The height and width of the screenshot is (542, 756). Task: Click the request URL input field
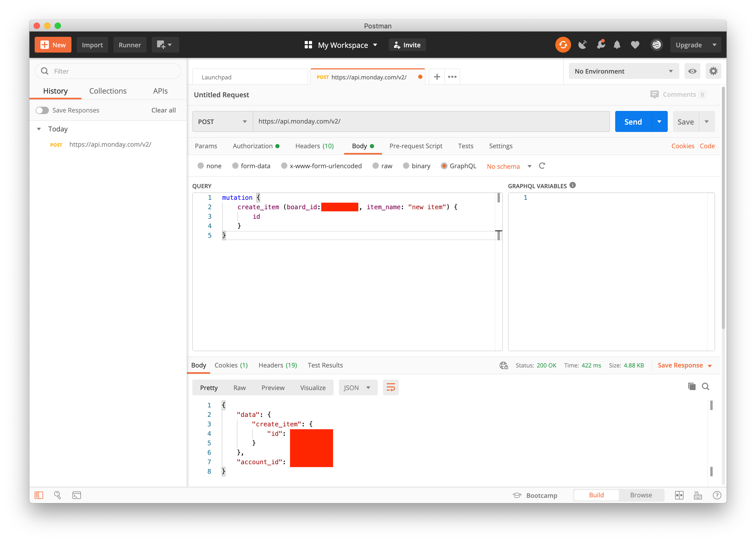tap(431, 121)
